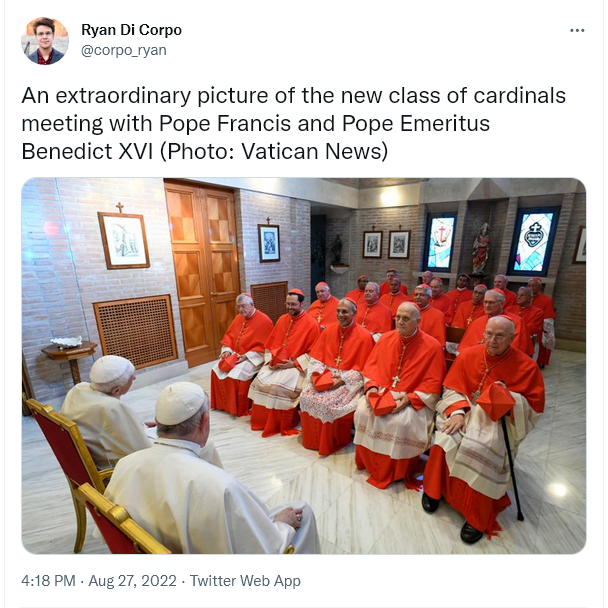
Task: Click the right stained glass window in photo
Action: [533, 240]
